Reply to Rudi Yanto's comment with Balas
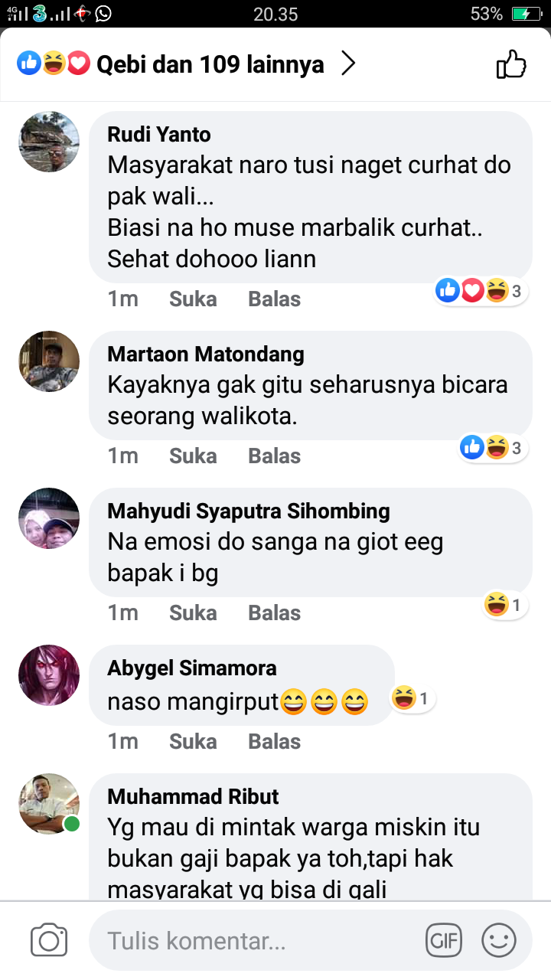This screenshot has height=980, width=551. click(274, 299)
